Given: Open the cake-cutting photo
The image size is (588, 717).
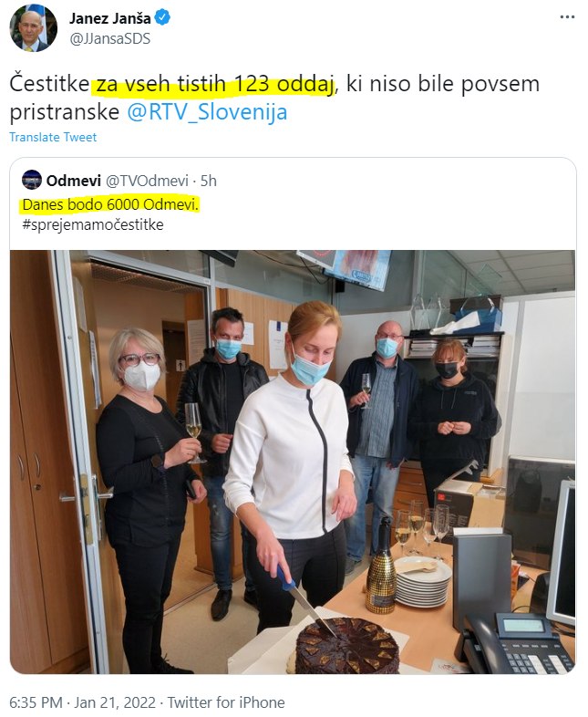Looking at the screenshot, I should tap(293, 462).
